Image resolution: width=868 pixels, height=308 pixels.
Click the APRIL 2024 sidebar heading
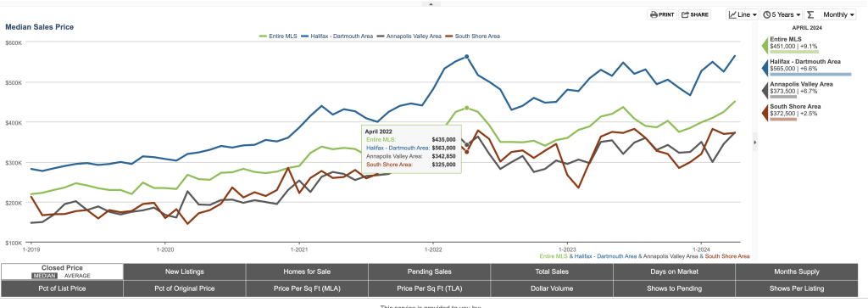(807, 28)
